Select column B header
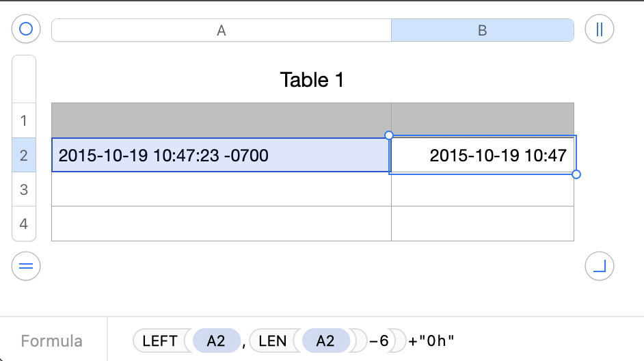This screenshot has width=644, height=361. 482,30
